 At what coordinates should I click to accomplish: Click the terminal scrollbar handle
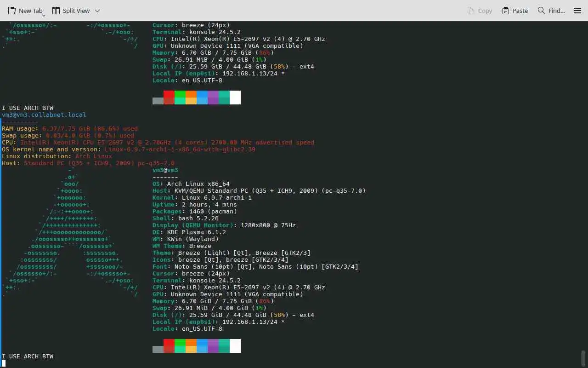pyautogui.click(x=584, y=358)
